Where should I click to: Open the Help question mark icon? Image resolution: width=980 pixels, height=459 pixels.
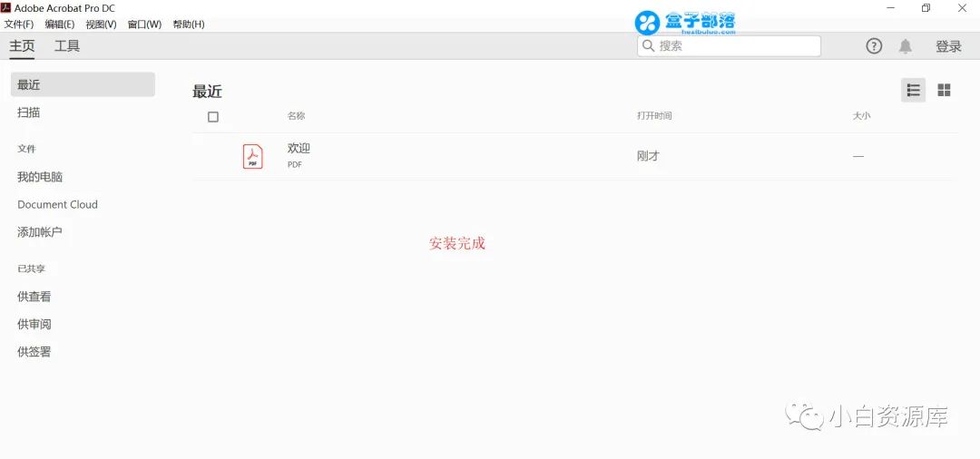[874, 45]
